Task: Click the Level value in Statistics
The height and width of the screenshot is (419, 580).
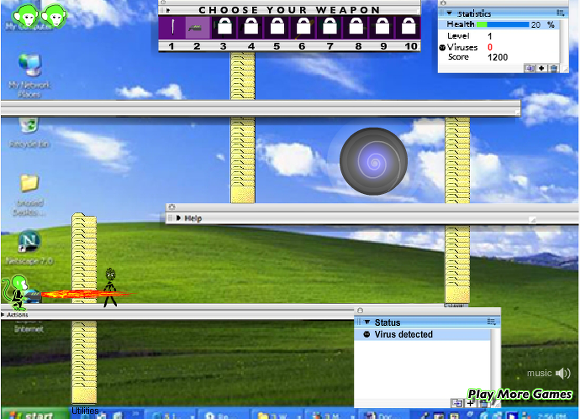Action: click(490, 36)
